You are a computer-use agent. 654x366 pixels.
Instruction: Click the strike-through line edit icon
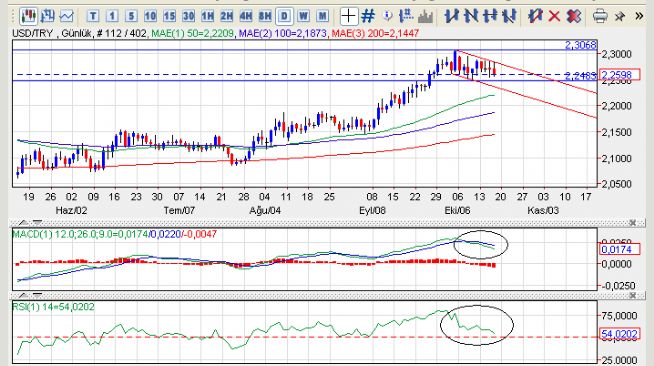point(535,16)
